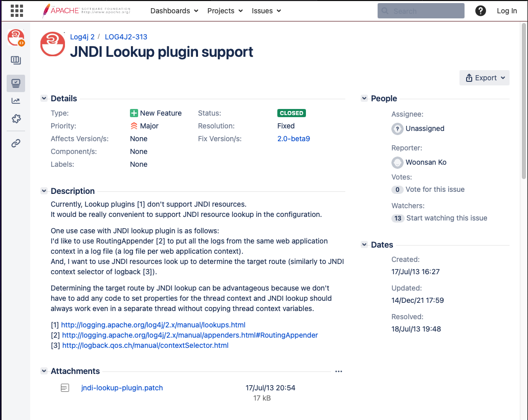
Task: Focus the Search input field
Action: (x=421, y=11)
